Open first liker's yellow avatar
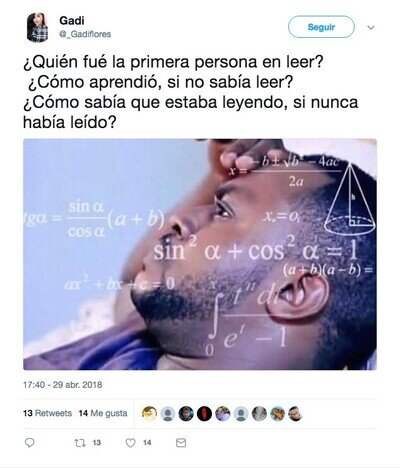The width and height of the screenshot is (400, 468). [149, 414]
